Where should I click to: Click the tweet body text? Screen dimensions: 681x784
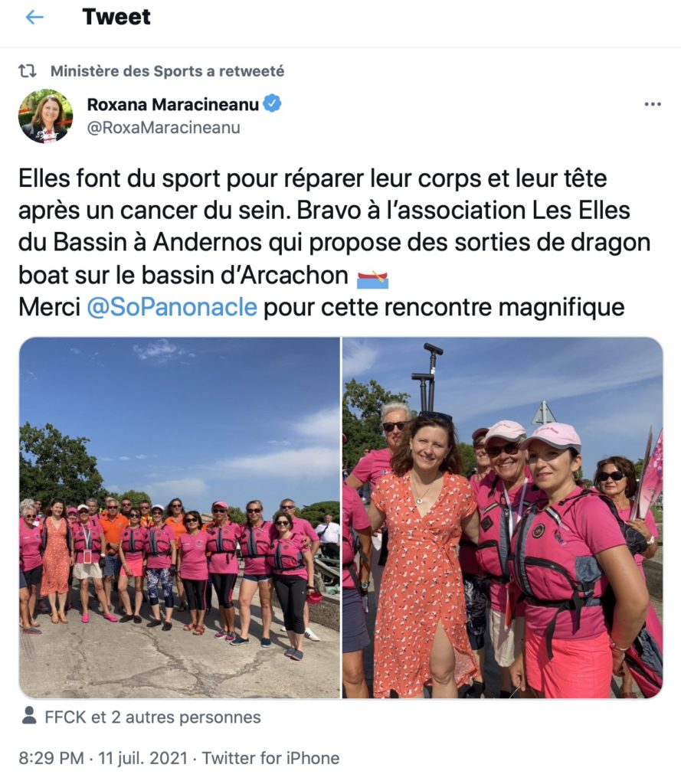[x=334, y=243]
